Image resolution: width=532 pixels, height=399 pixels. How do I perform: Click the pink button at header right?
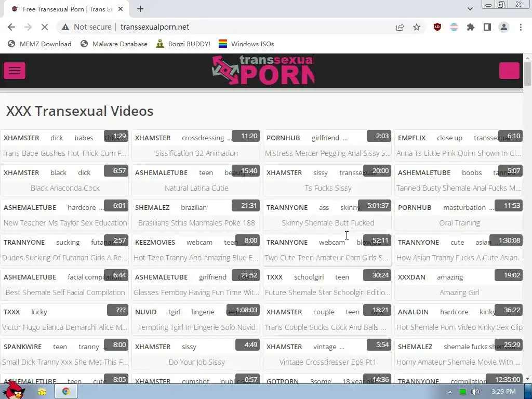(509, 71)
